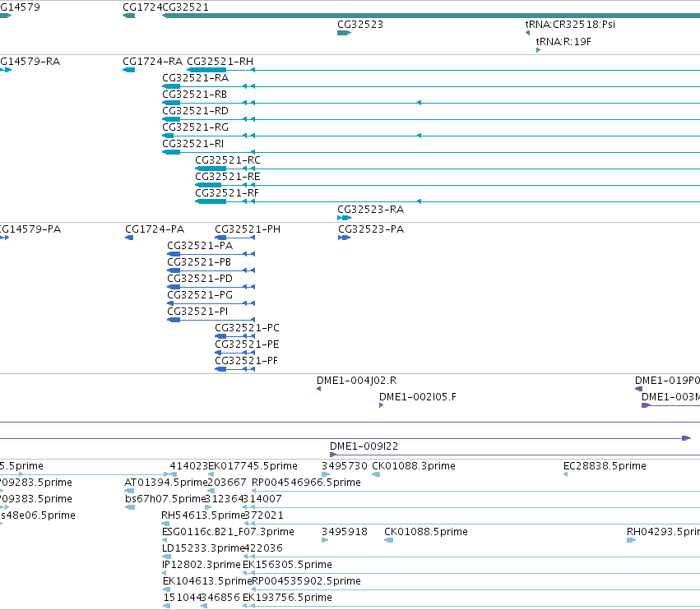Select the CG1724-PA protein label
The height and width of the screenshot is (610, 700).
click(x=155, y=229)
